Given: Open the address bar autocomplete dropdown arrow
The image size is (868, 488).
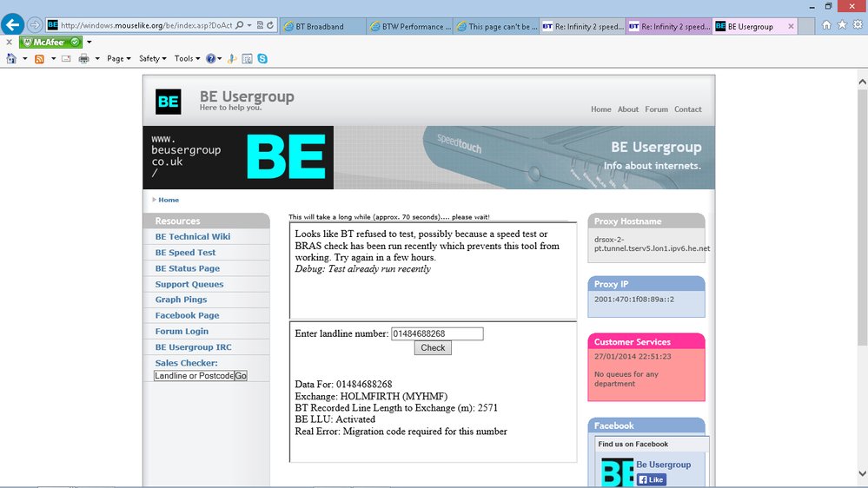Looking at the screenshot, I should [x=249, y=25].
